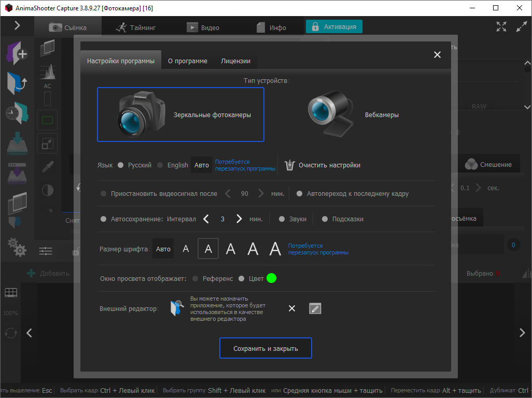The image size is (532, 398).
Task: Click Очистить настройки label
Action: 329,165
